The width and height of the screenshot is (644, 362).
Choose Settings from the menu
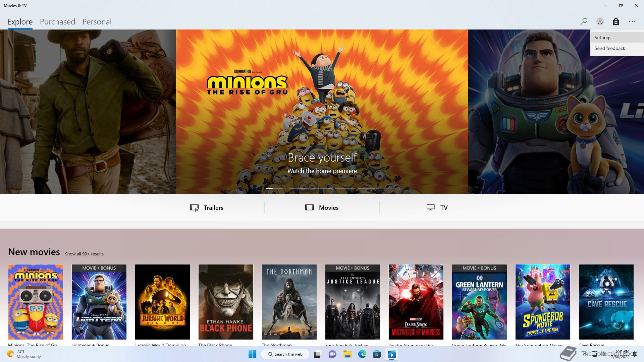(617, 38)
